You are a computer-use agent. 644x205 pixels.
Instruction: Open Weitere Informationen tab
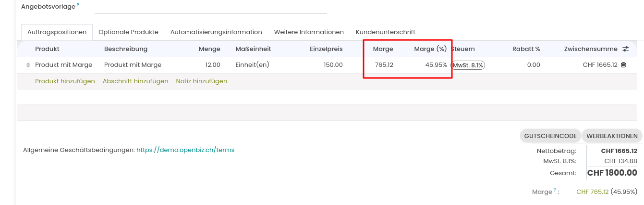tap(309, 32)
